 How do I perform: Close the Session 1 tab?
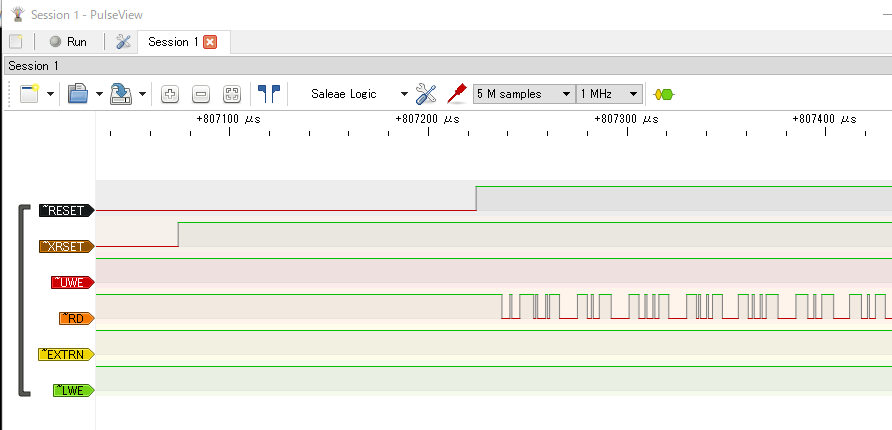click(x=210, y=42)
